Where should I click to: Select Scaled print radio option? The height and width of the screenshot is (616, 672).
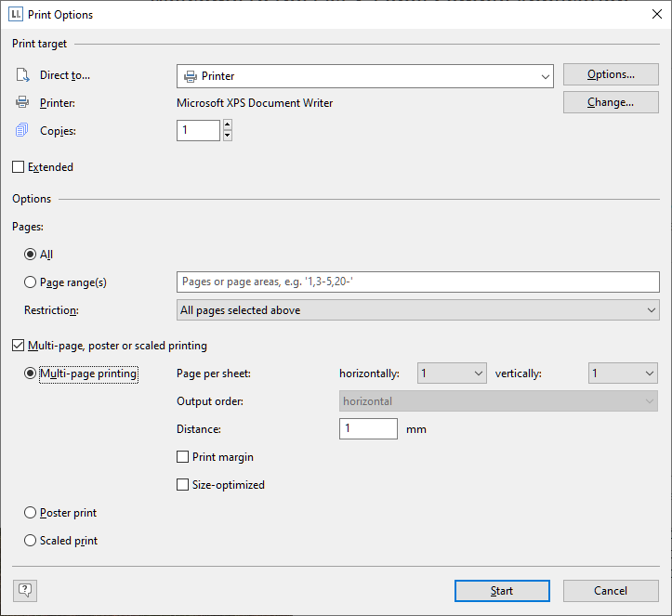(30, 540)
